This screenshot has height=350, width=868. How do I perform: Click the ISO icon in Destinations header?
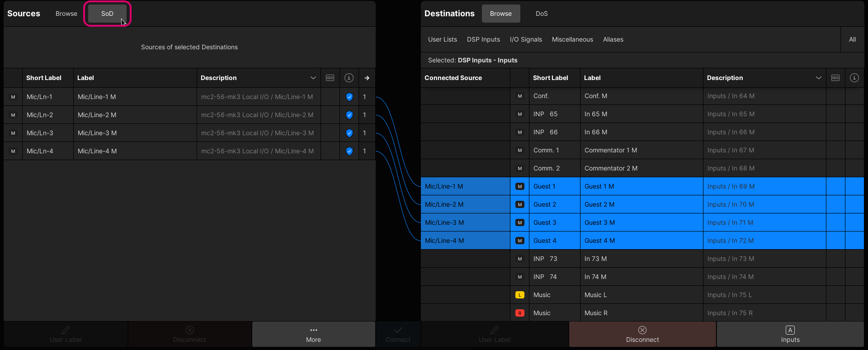[x=835, y=78]
